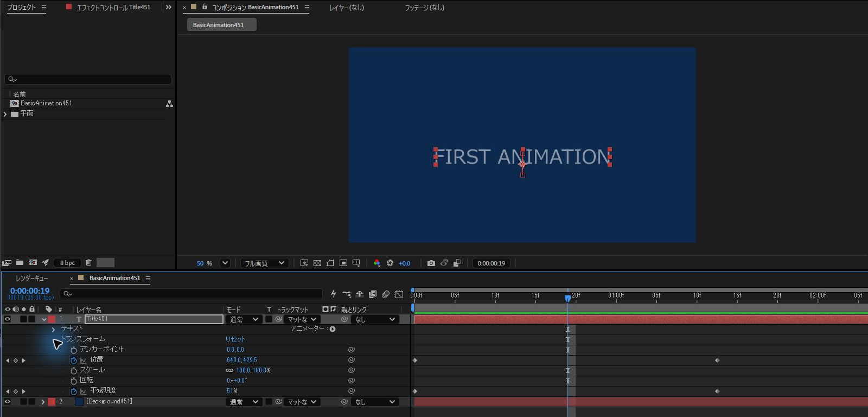The image size is (868, 417).
Task: Open the graph editor in timeline
Action: 399,294
